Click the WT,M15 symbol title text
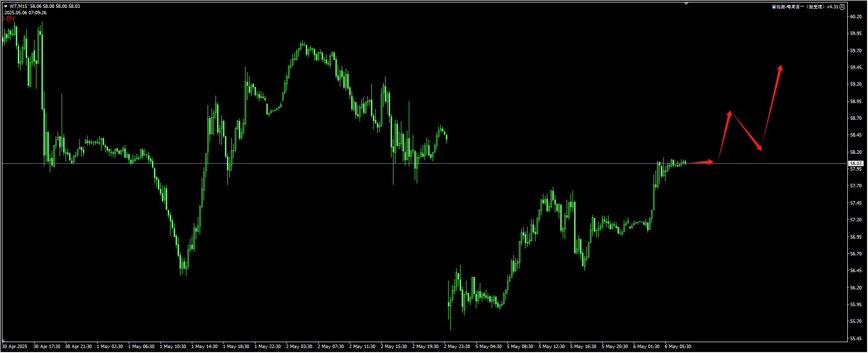The image size is (868, 353). [x=18, y=6]
